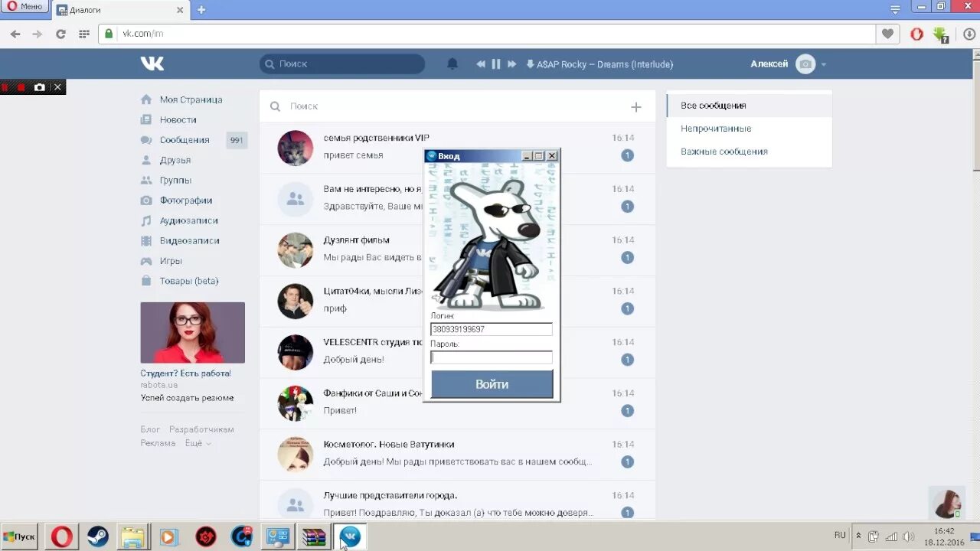This screenshot has width=980, height=551.
Task: Select the Непрочитанные filter
Action: [749, 129]
